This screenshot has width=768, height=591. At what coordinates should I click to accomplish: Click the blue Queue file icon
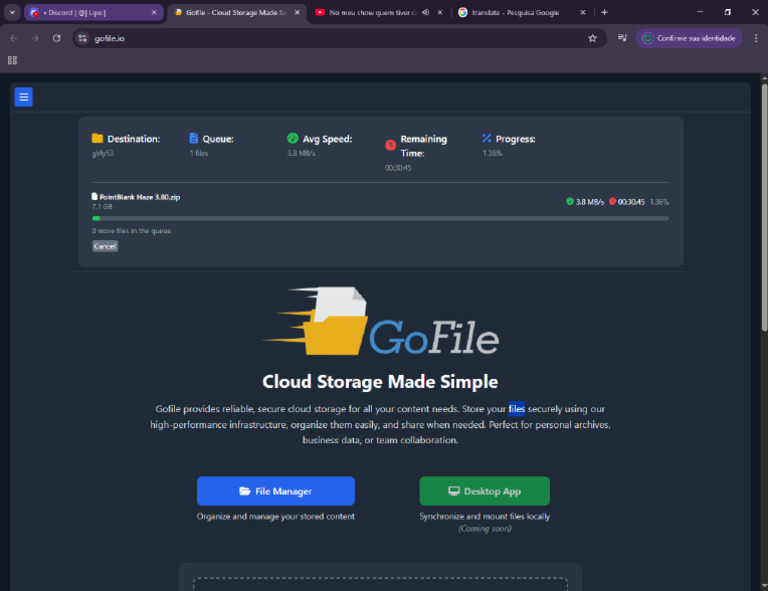pyautogui.click(x=193, y=139)
